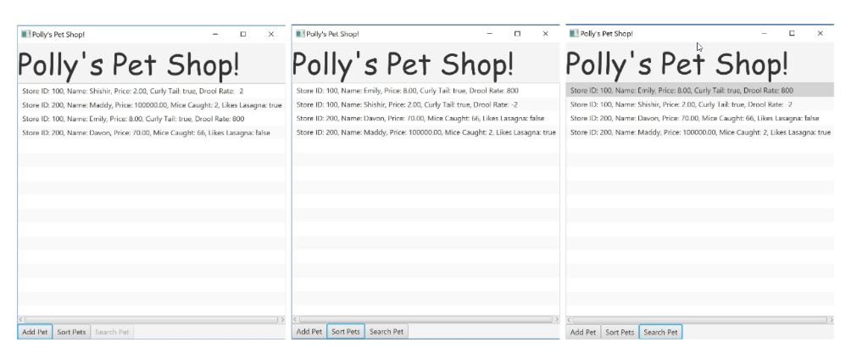Select Shishir row in middle window list

coord(426,104)
